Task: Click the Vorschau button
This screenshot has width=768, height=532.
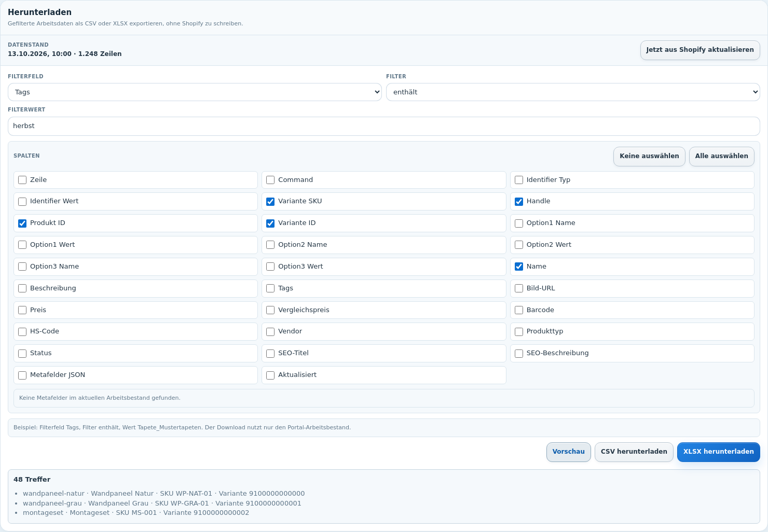Action: point(568,452)
